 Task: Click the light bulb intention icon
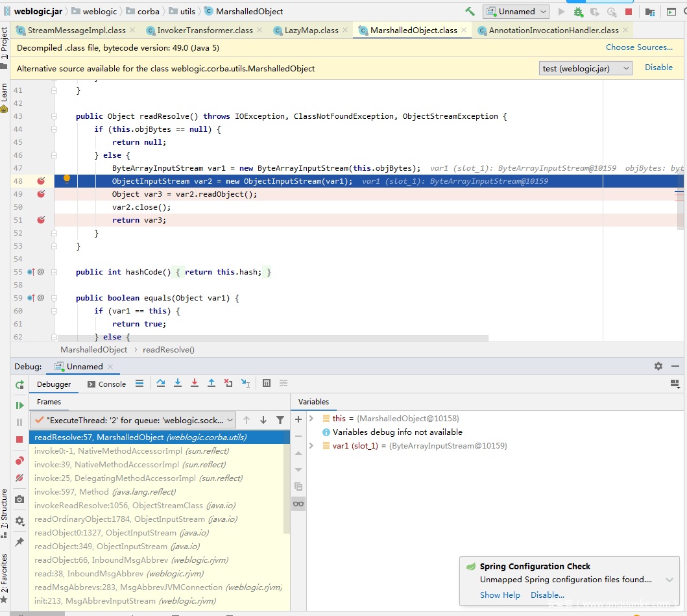pos(66,180)
